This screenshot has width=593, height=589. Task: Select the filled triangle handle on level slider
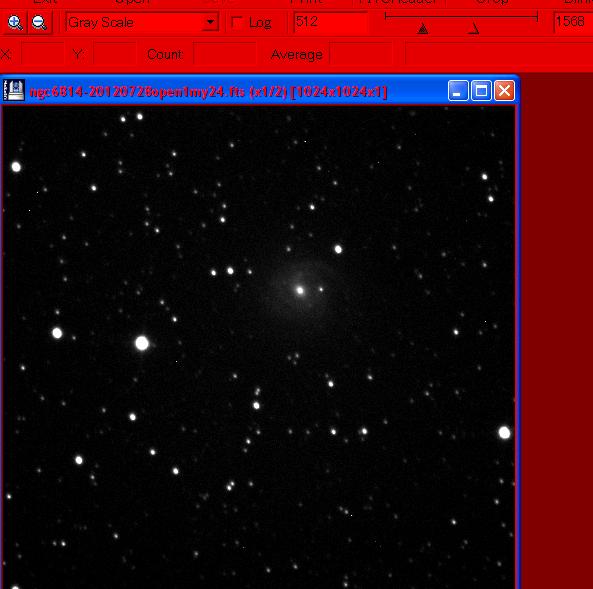(423, 28)
